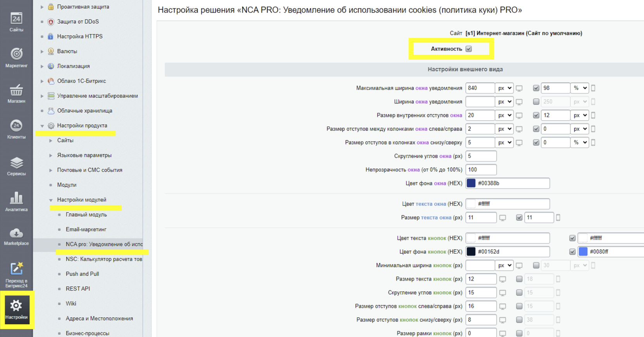
Task: Expand the Языковые параметры tree node
Action: (x=51, y=155)
